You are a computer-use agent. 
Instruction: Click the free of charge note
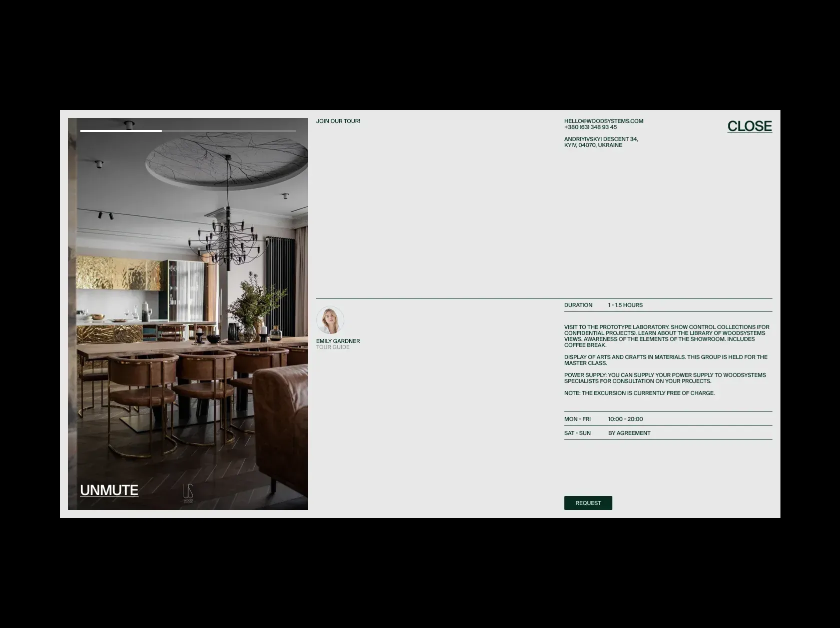tap(639, 393)
